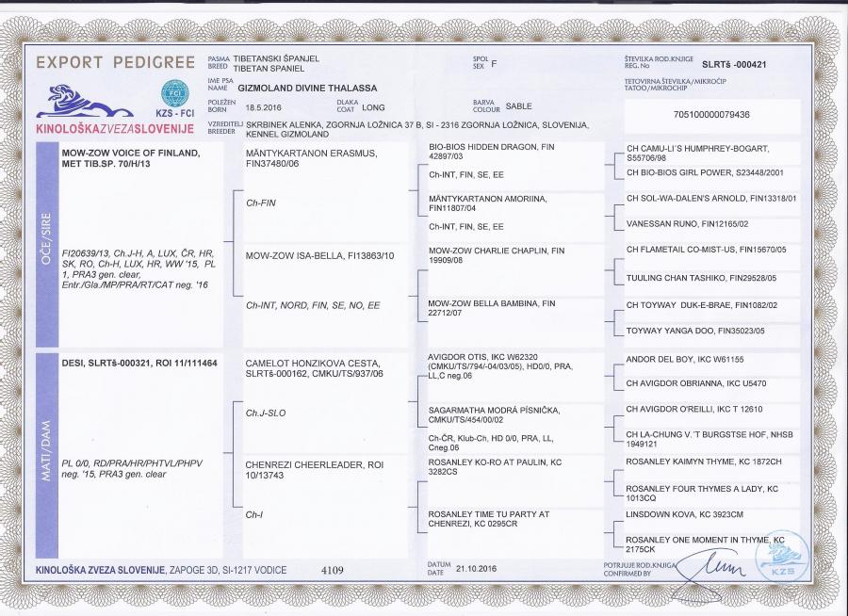
Task: Click the KZS round stamp near signature
Action: coord(784,557)
